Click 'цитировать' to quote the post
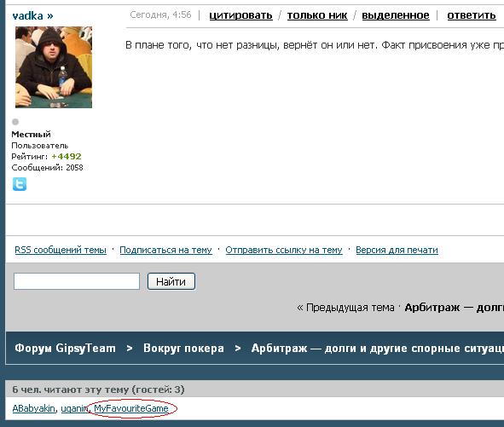This screenshot has width=504, height=427. tap(240, 15)
